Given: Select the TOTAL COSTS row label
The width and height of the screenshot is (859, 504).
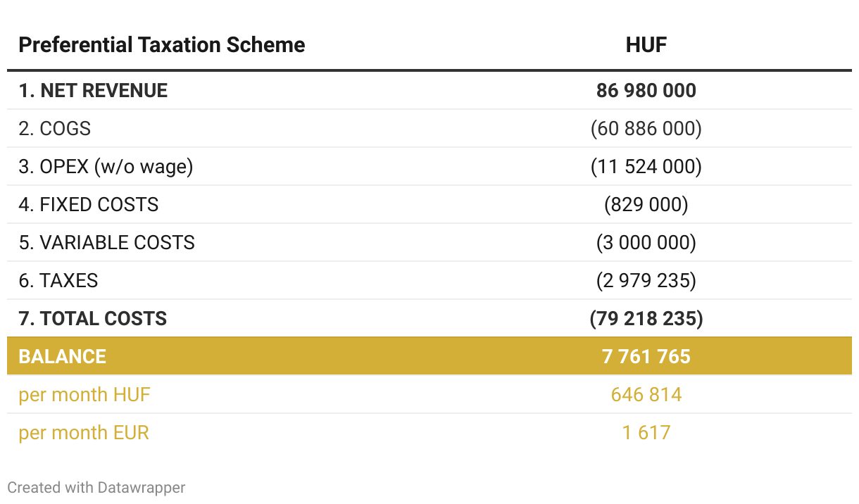Looking at the screenshot, I should point(93,319).
